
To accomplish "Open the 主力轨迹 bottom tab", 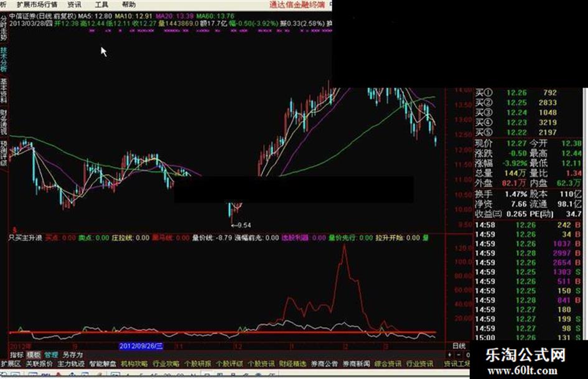I will pyautogui.click(x=71, y=363).
